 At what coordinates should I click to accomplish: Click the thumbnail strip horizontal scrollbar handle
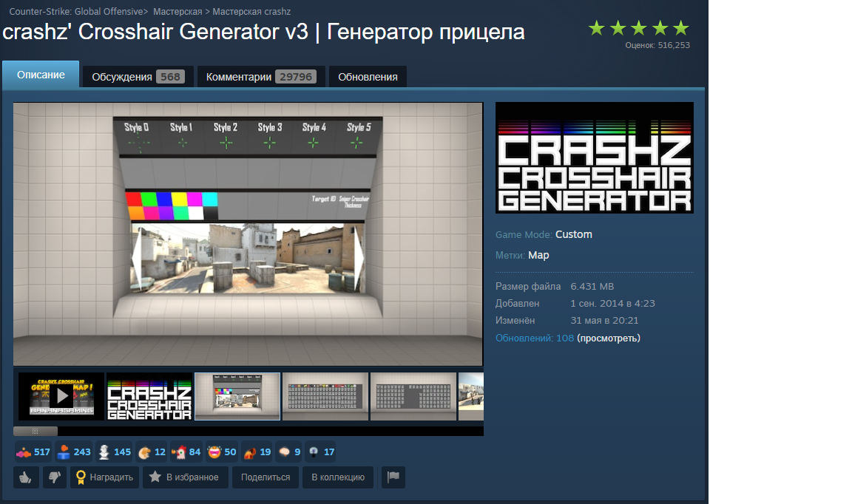pyautogui.click(x=35, y=432)
